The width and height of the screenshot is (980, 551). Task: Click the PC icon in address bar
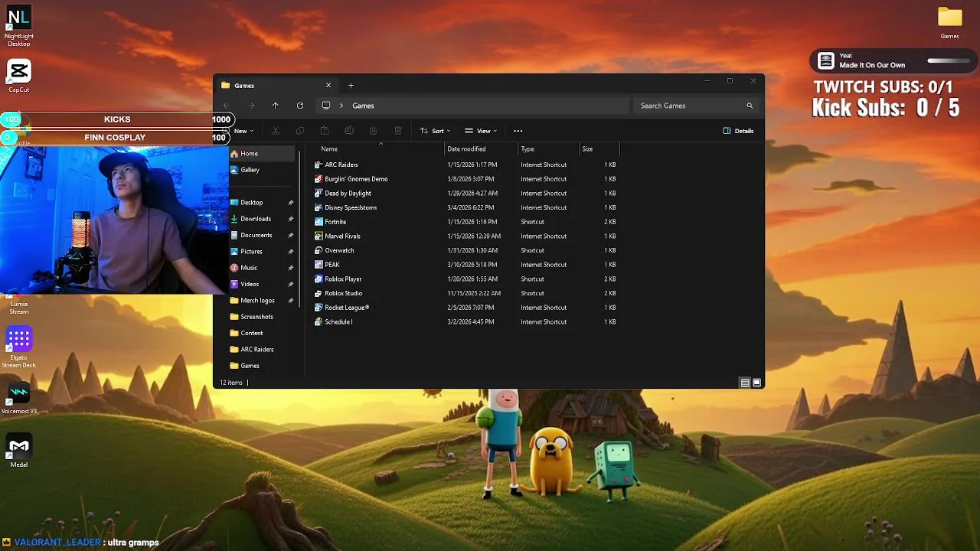[x=326, y=106]
